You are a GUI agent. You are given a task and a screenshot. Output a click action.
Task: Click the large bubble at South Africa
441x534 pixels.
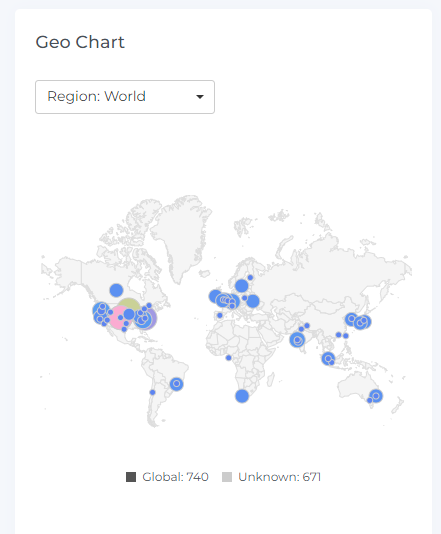[242, 396]
